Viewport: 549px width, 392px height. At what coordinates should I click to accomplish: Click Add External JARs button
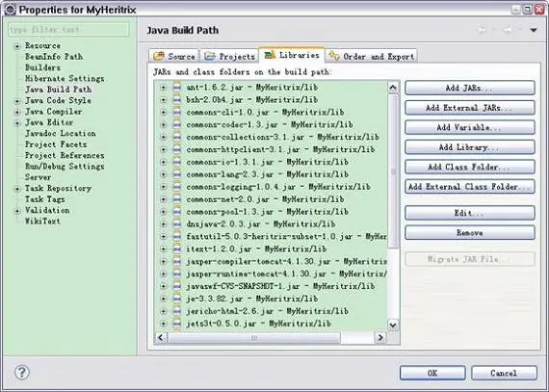(470, 108)
